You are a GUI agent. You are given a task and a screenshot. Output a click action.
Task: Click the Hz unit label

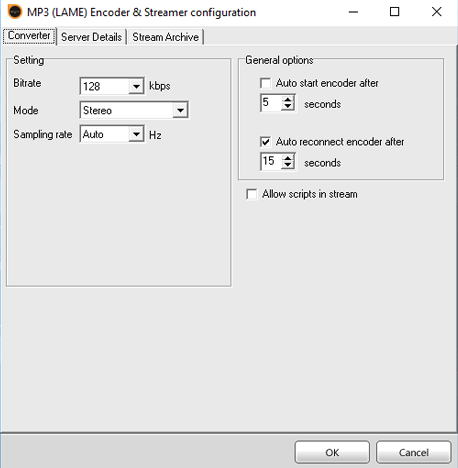click(155, 135)
